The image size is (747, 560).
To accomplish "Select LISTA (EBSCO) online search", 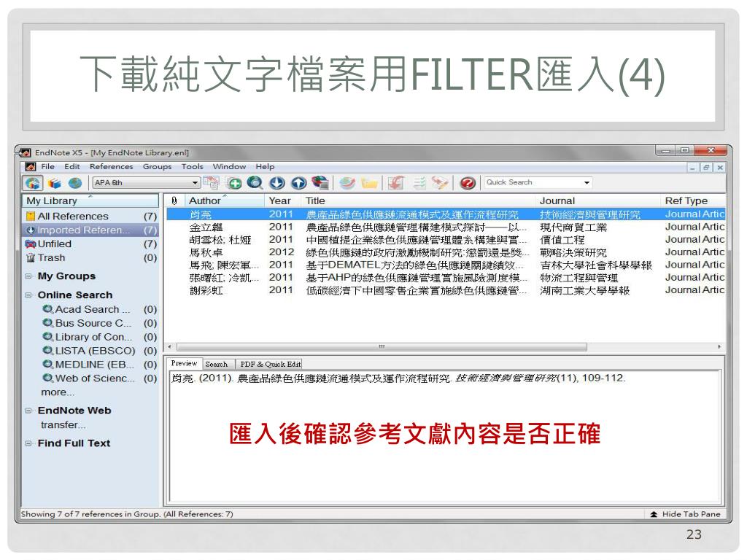I will 99,351.
